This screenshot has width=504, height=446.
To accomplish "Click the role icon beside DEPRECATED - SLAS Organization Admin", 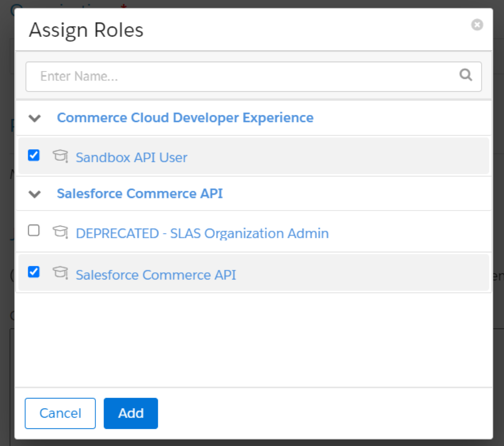I will [60, 232].
